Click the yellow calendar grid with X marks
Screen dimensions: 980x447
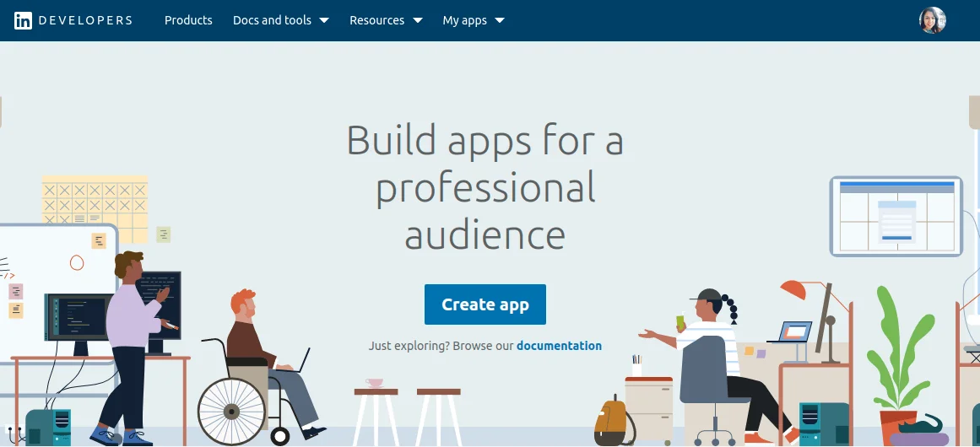tap(95, 201)
